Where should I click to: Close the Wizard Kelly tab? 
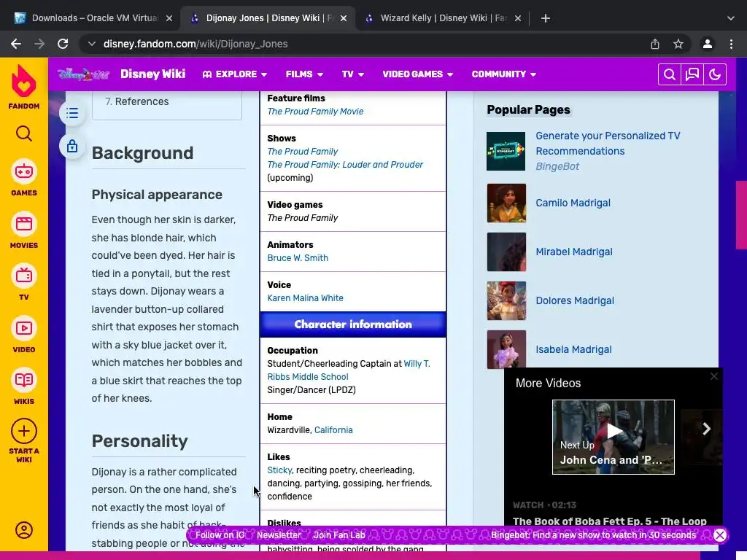518,18
